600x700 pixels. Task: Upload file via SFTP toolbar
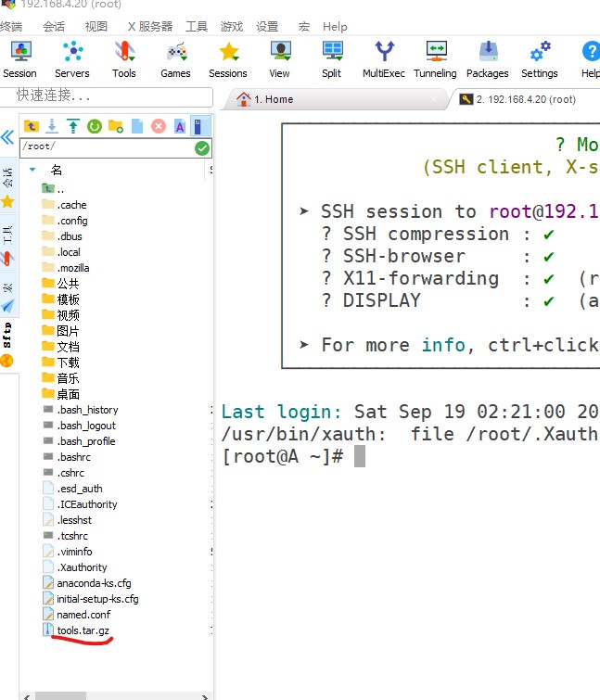(x=73, y=126)
